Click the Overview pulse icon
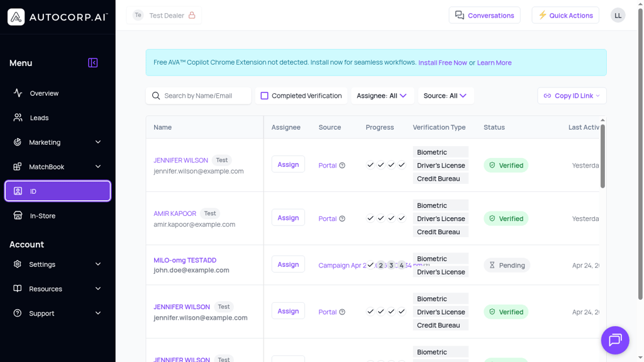 (18, 93)
